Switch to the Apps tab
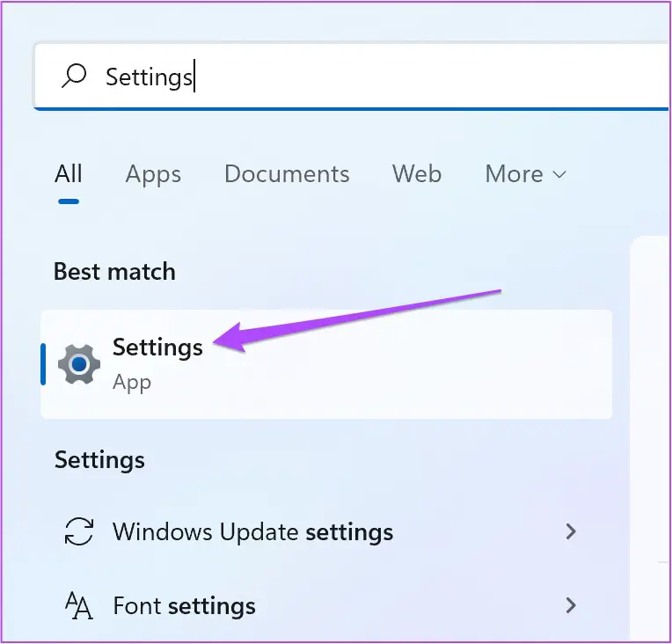672x644 pixels. coord(153,174)
